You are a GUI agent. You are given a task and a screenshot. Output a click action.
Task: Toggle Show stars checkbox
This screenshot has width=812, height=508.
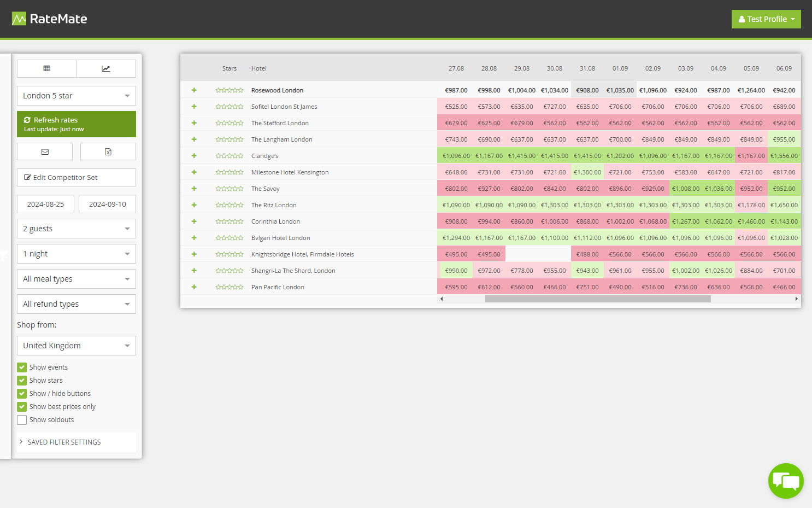click(22, 381)
